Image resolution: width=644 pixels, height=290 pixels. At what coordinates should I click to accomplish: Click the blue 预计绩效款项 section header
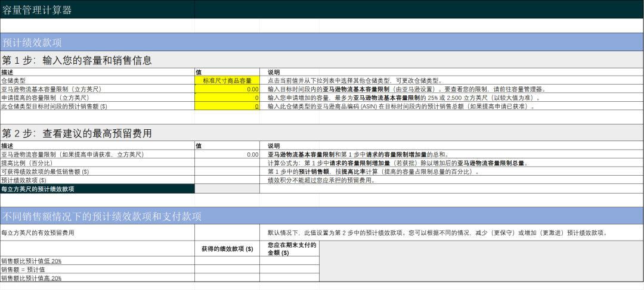click(x=322, y=42)
